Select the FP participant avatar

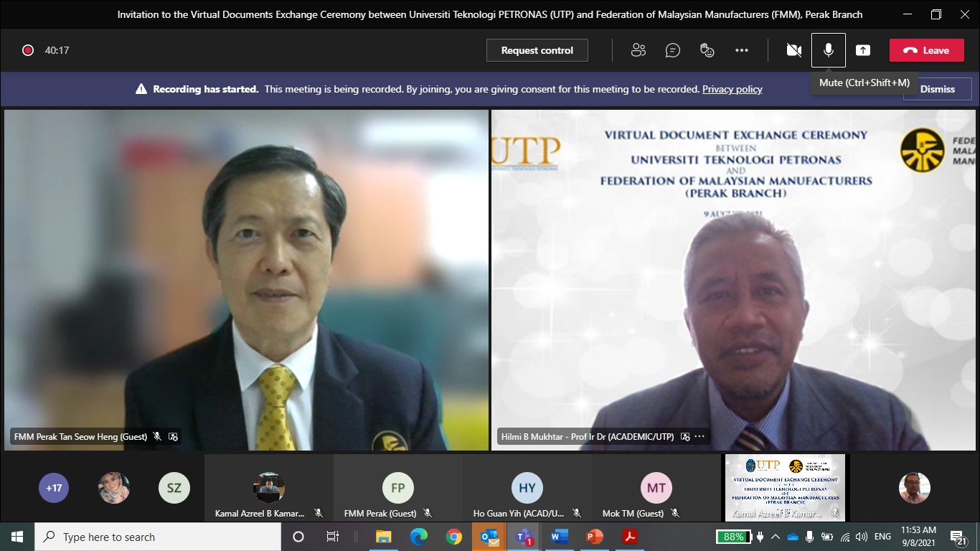coord(398,488)
